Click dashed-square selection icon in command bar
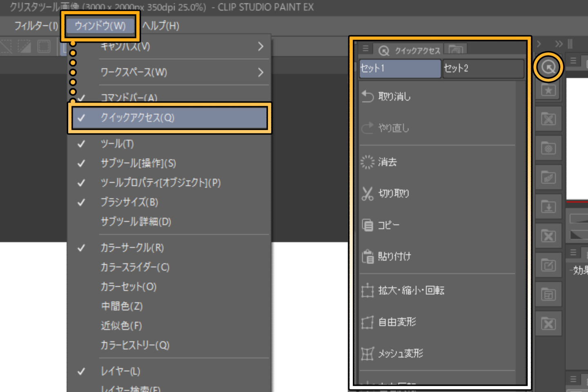Viewport: 588px width, 392px height. tap(44, 47)
